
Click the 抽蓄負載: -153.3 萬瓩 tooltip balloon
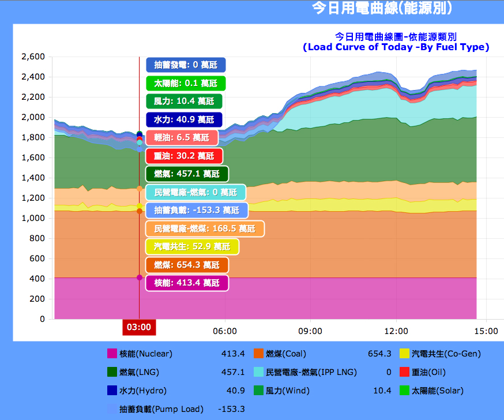click(x=197, y=211)
